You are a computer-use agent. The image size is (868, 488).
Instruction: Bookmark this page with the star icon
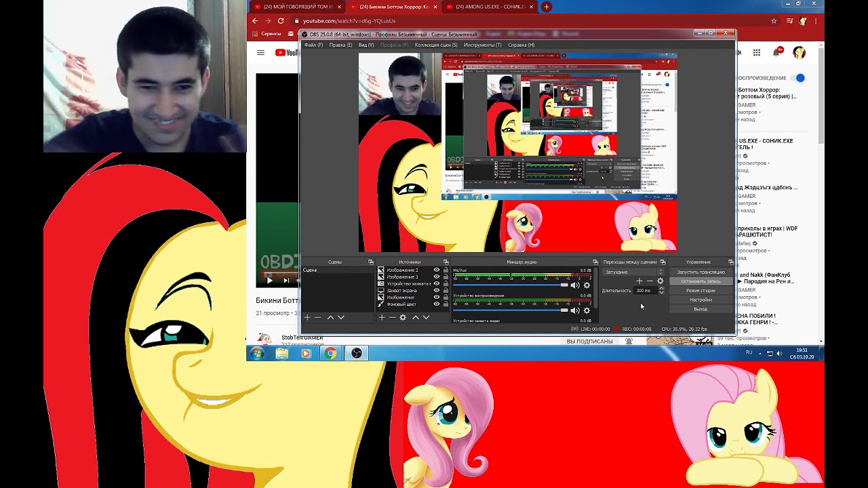click(x=774, y=21)
